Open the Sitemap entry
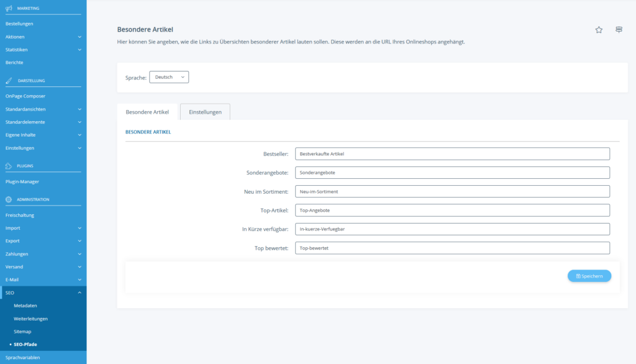The width and height of the screenshot is (636, 364). [22, 332]
